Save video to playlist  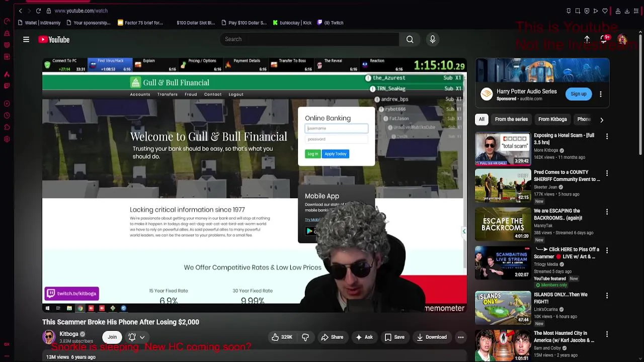395,337
